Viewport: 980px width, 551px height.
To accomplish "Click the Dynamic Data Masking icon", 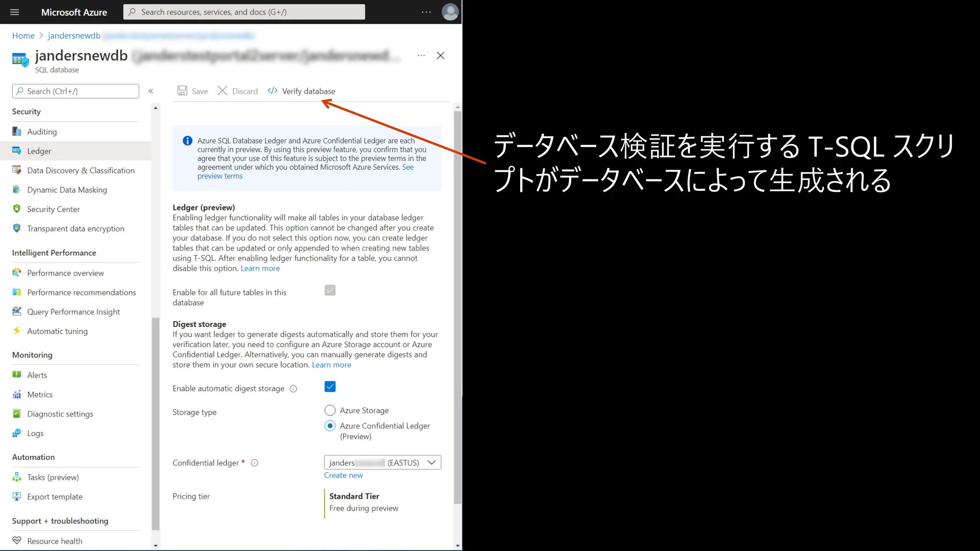I will (x=17, y=189).
